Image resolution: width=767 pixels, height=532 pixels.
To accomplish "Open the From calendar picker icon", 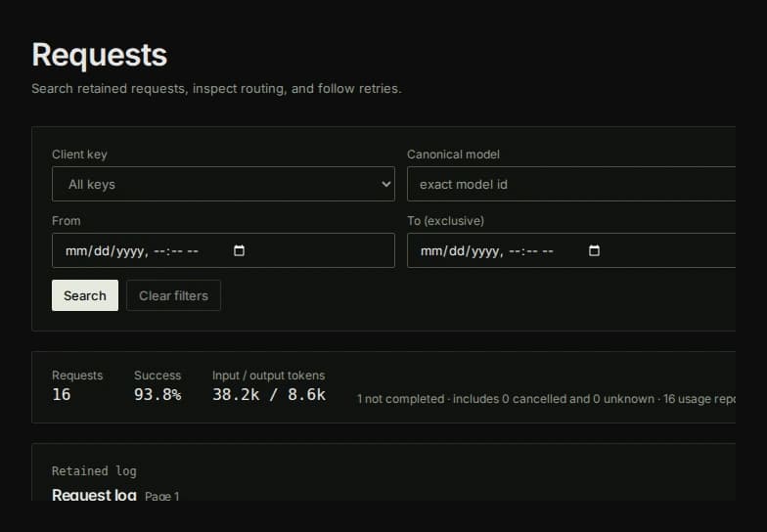I will pos(239,250).
